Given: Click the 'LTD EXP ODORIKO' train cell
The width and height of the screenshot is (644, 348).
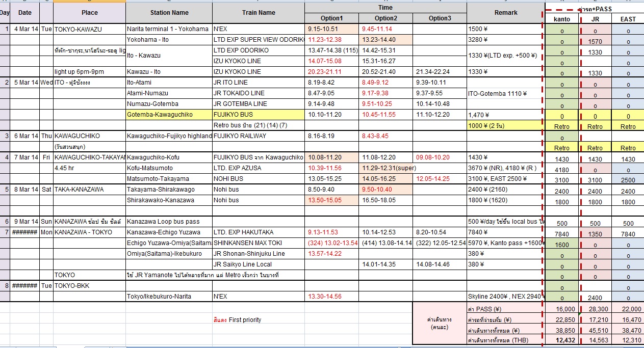Looking at the screenshot, I should (x=259, y=50).
